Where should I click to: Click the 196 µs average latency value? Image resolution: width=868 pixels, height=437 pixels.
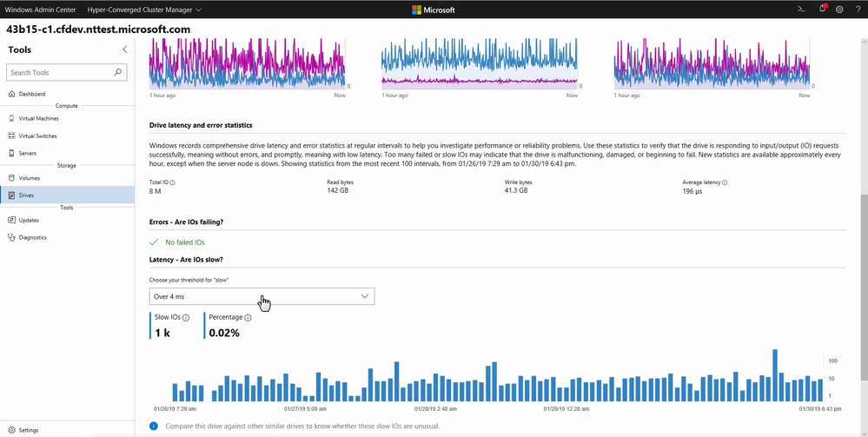coord(692,191)
